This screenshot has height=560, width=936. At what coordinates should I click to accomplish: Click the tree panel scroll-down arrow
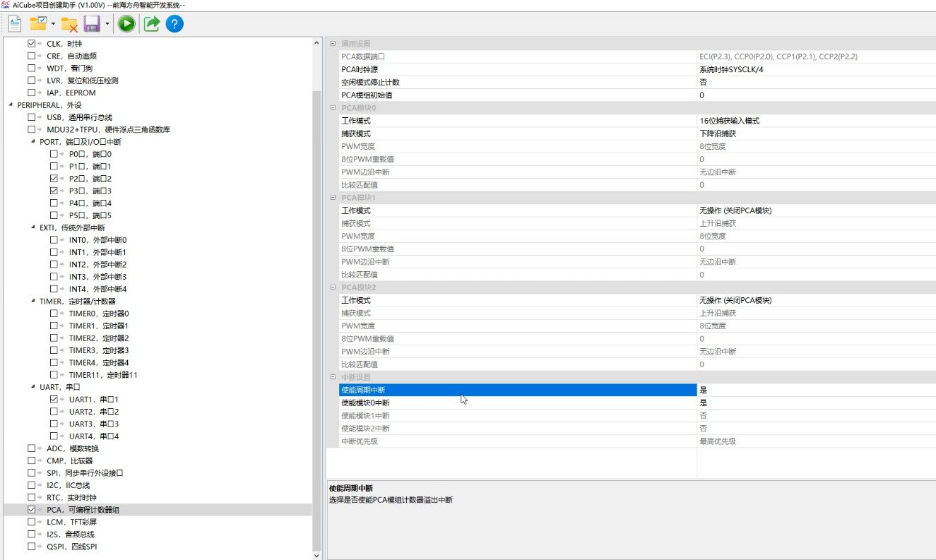coord(316,555)
